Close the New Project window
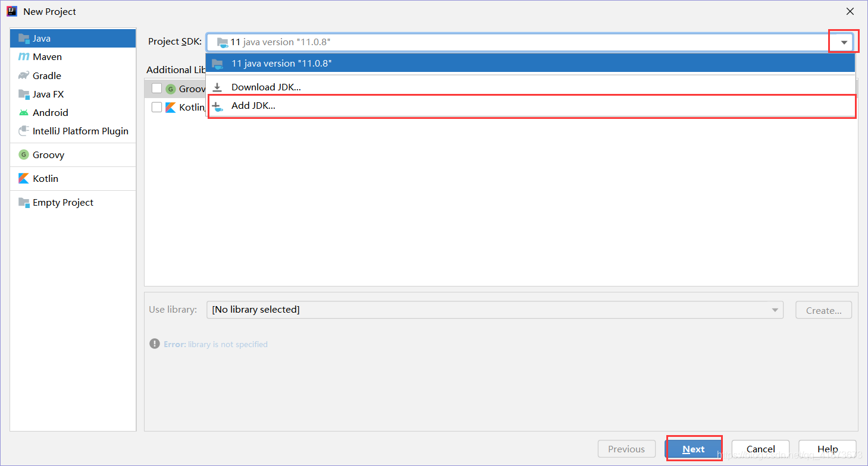The height and width of the screenshot is (466, 868). (x=850, y=11)
